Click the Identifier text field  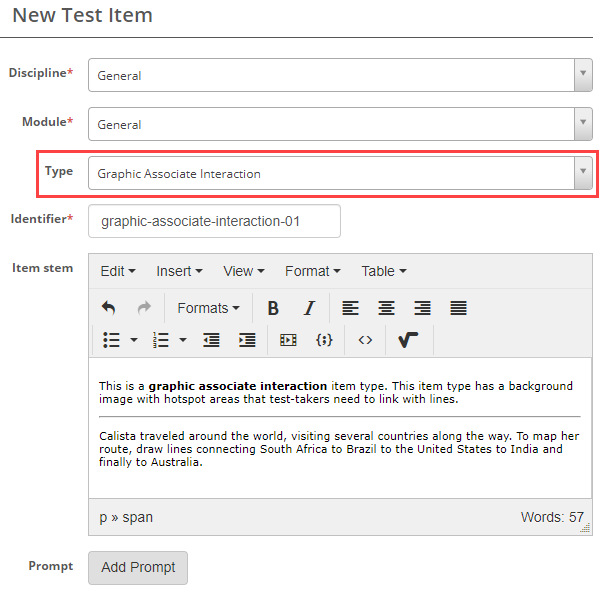pyautogui.click(x=214, y=221)
